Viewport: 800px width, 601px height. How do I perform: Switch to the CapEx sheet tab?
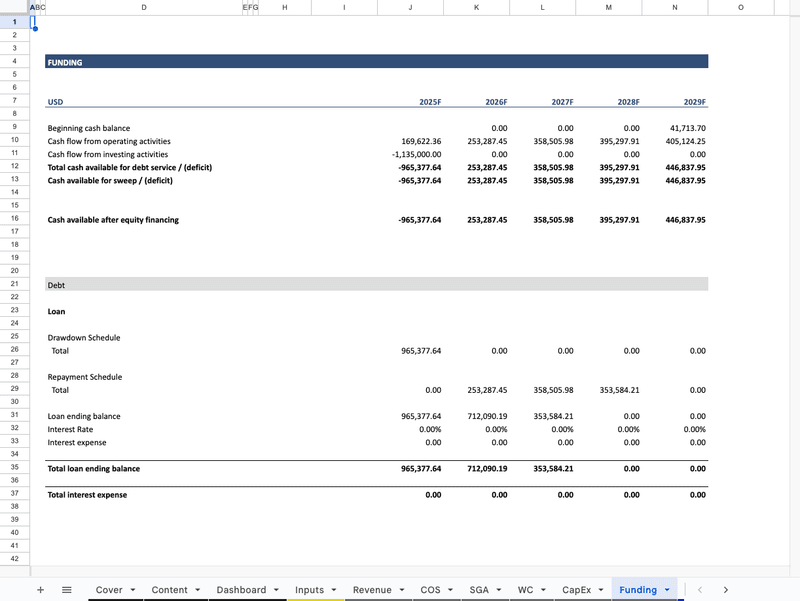coord(576,590)
